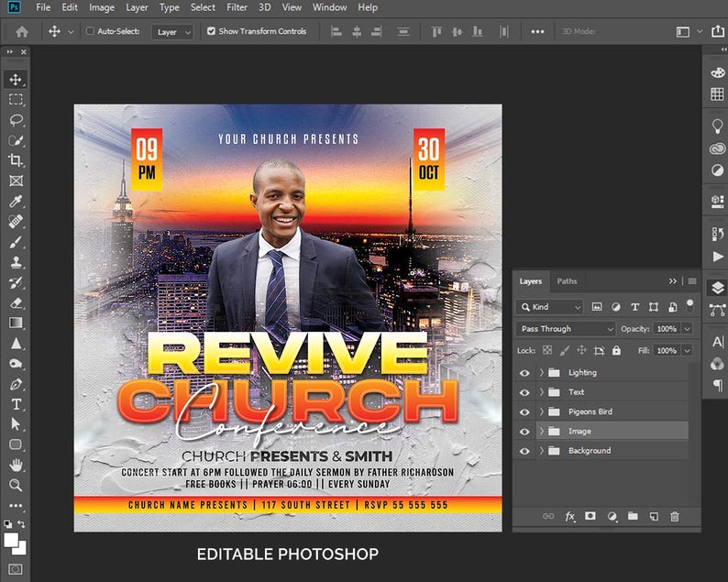728x582 pixels.
Task: Open the Share icon at top right
Action: [x=718, y=31]
